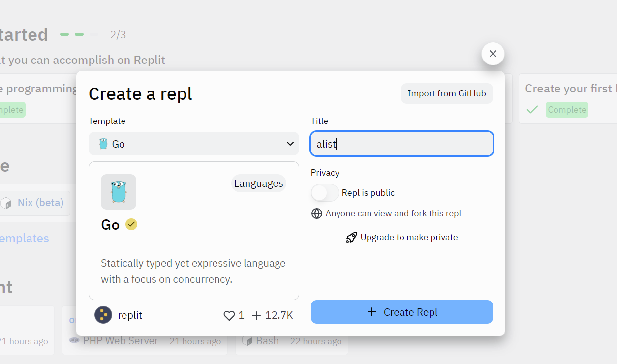The image size is (617, 364).
Task: Click the replit author name
Action: click(130, 315)
